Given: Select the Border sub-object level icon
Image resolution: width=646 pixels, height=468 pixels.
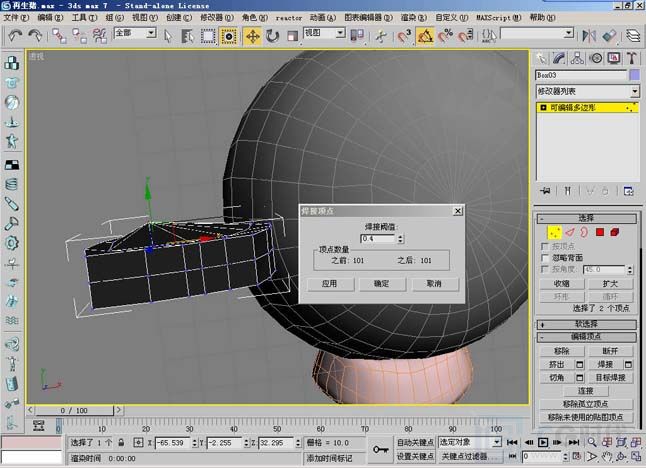Looking at the screenshot, I should point(584,232).
